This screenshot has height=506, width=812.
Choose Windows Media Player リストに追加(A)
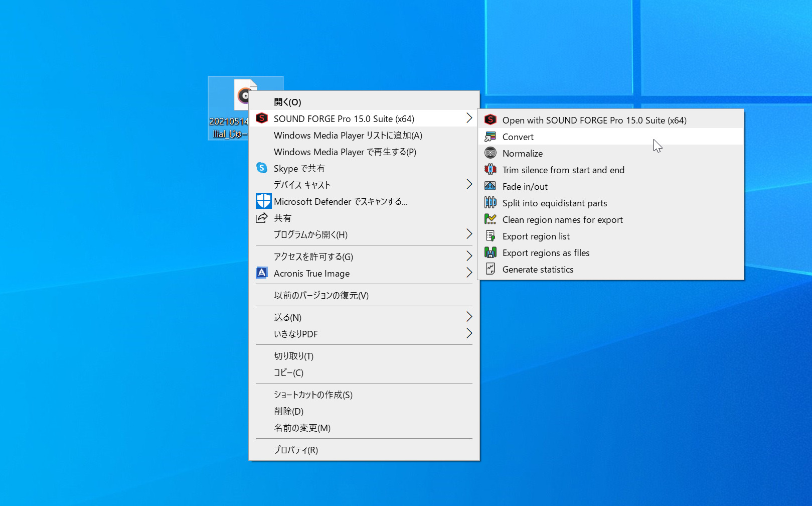coord(364,135)
